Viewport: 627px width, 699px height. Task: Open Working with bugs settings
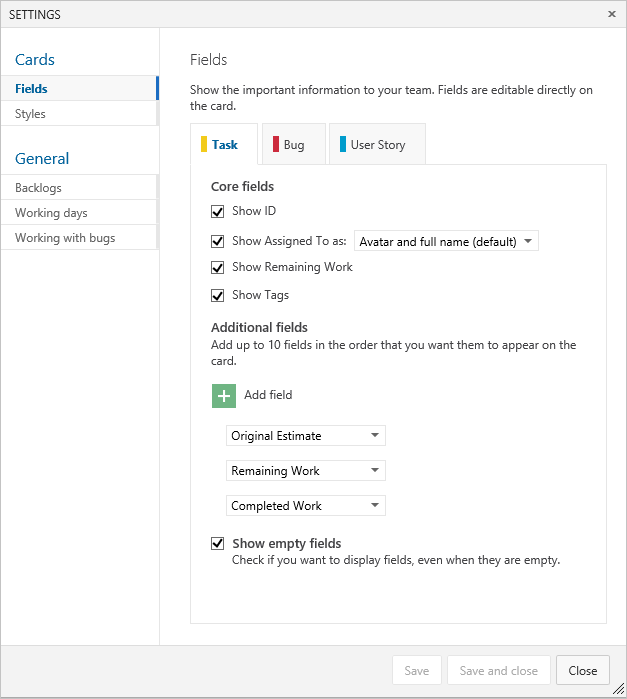pos(79,238)
